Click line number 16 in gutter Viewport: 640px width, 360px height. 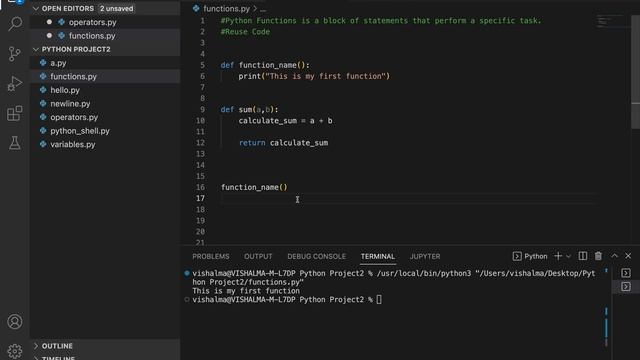200,187
